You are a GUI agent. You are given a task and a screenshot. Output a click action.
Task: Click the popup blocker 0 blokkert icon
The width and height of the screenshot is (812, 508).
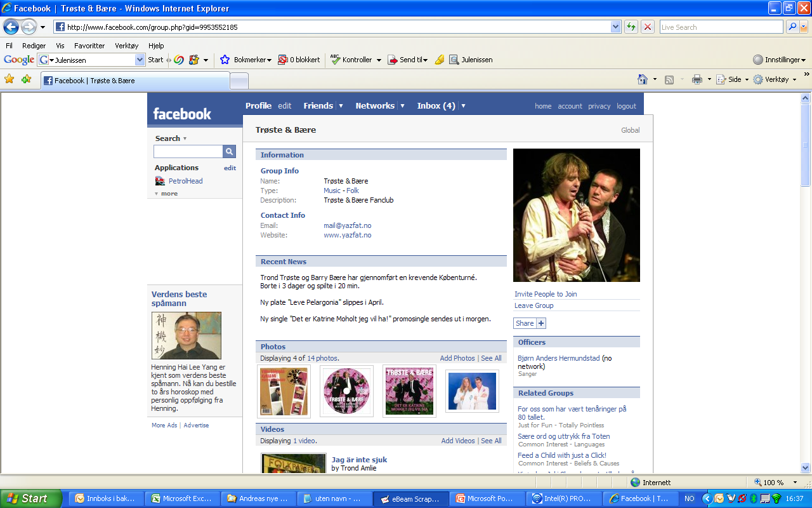pyautogui.click(x=283, y=60)
